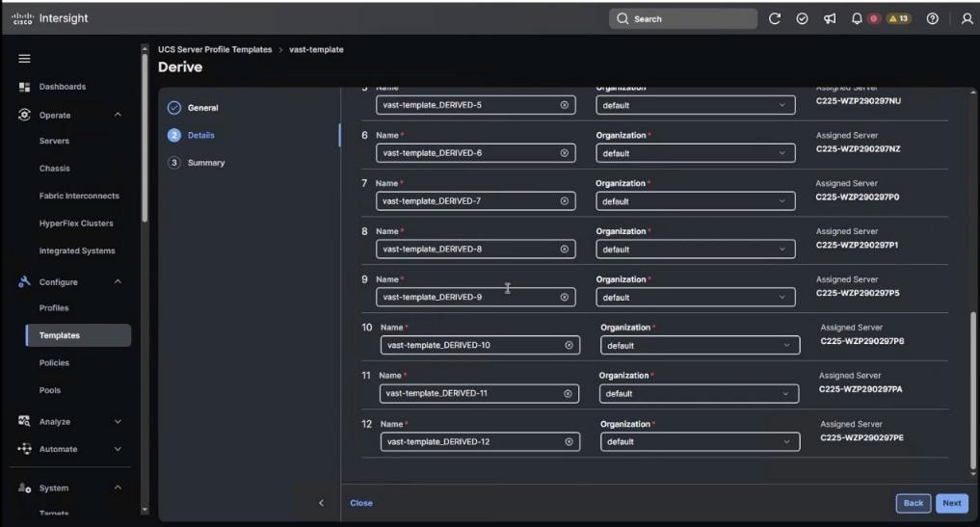Viewport: 980px width, 527px height.
Task: Click the Back button
Action: [914, 503]
